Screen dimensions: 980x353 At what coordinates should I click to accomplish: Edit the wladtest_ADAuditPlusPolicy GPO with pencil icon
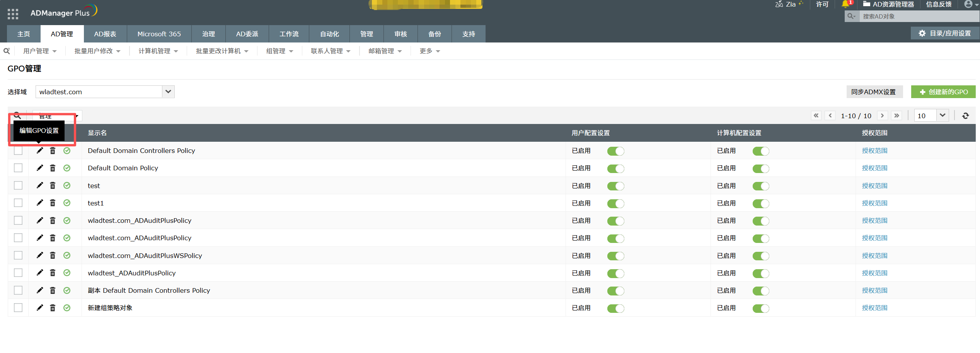[40, 273]
